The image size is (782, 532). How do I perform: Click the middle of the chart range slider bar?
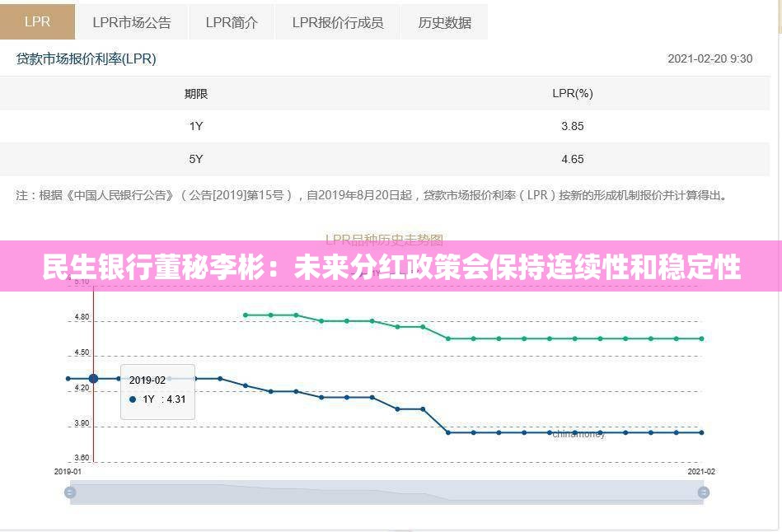pyautogui.click(x=386, y=492)
